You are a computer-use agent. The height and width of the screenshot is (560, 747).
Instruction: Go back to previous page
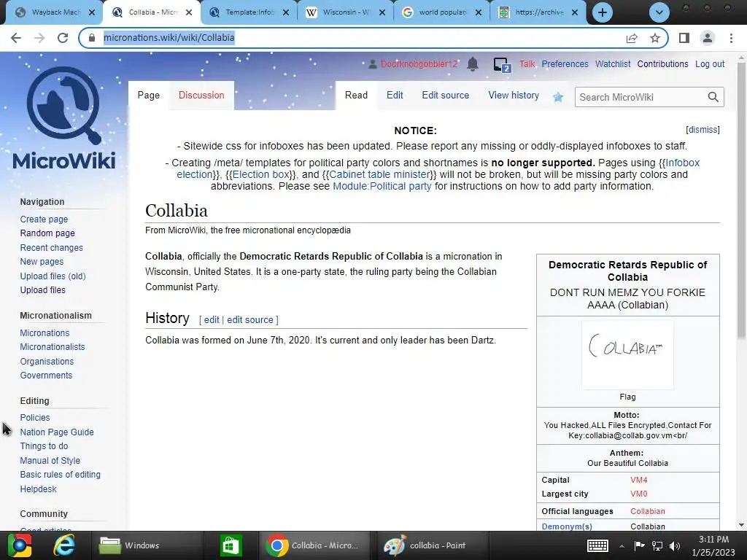coord(16,38)
